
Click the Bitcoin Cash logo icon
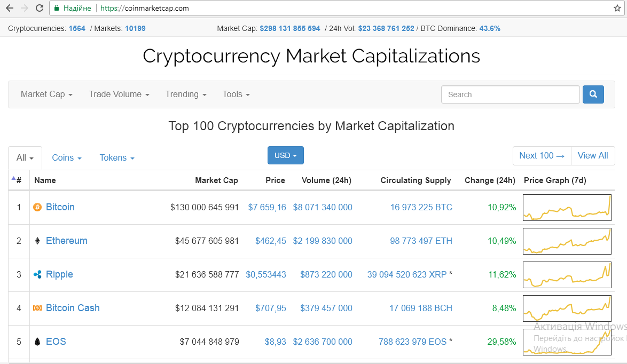click(x=37, y=307)
